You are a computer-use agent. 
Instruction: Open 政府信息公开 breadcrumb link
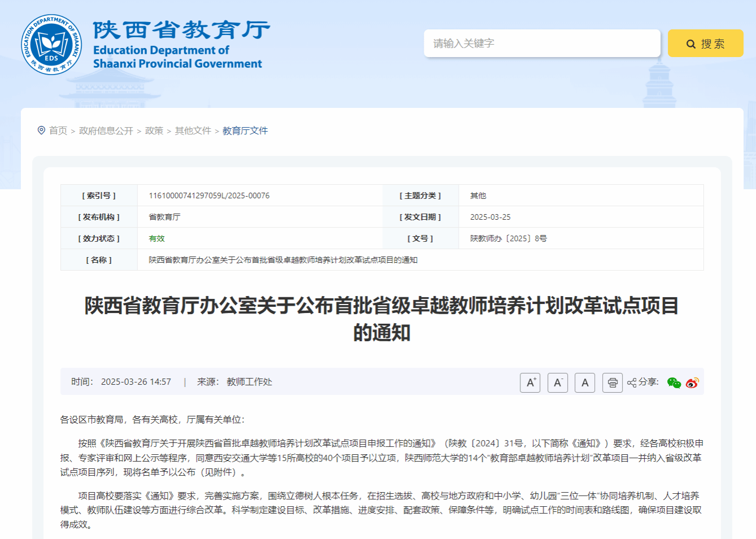(x=106, y=131)
